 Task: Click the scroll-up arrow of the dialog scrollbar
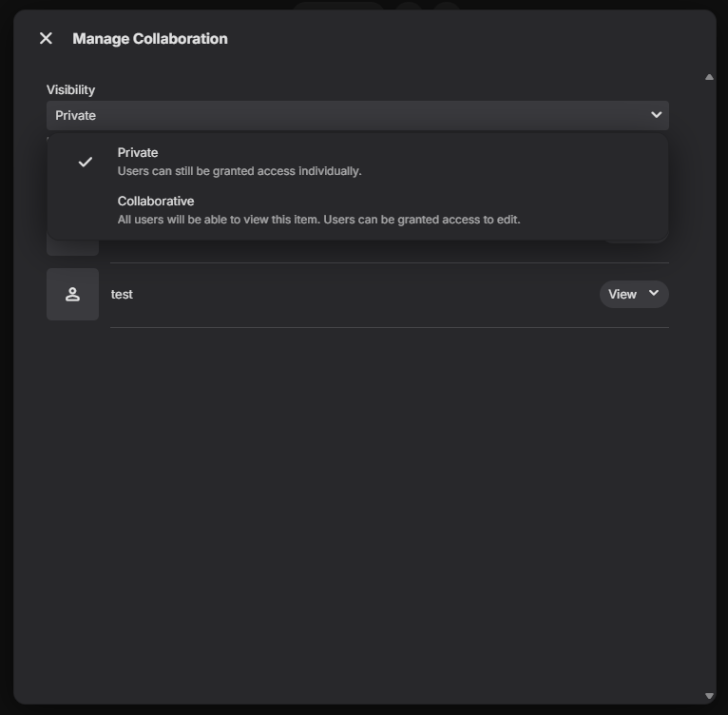[x=709, y=77]
